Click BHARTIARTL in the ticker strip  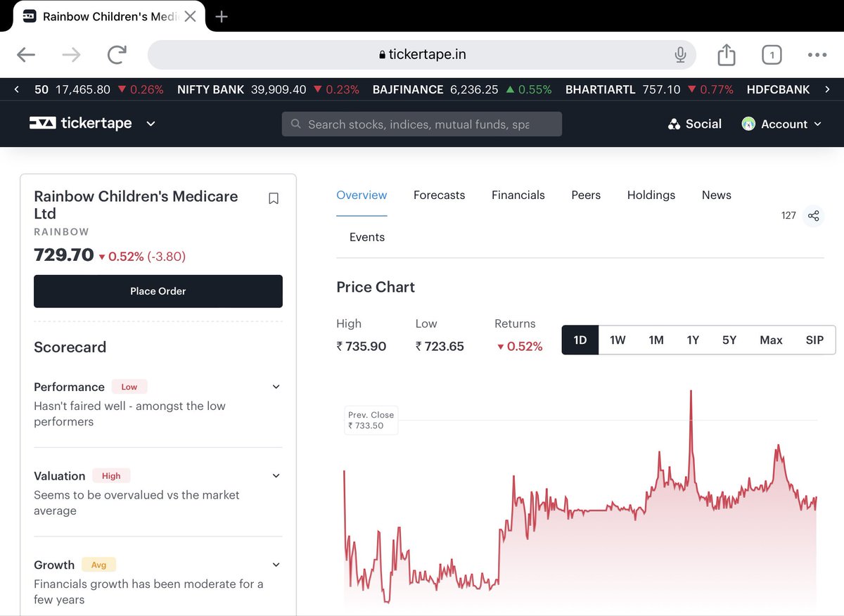[x=601, y=89]
